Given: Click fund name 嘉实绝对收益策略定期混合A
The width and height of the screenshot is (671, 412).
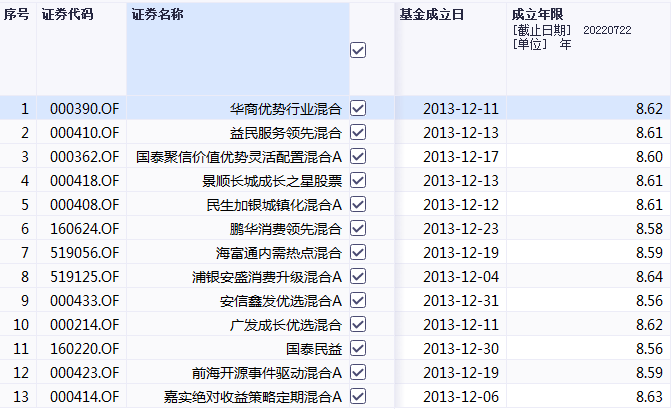Looking at the screenshot, I should point(253,396).
